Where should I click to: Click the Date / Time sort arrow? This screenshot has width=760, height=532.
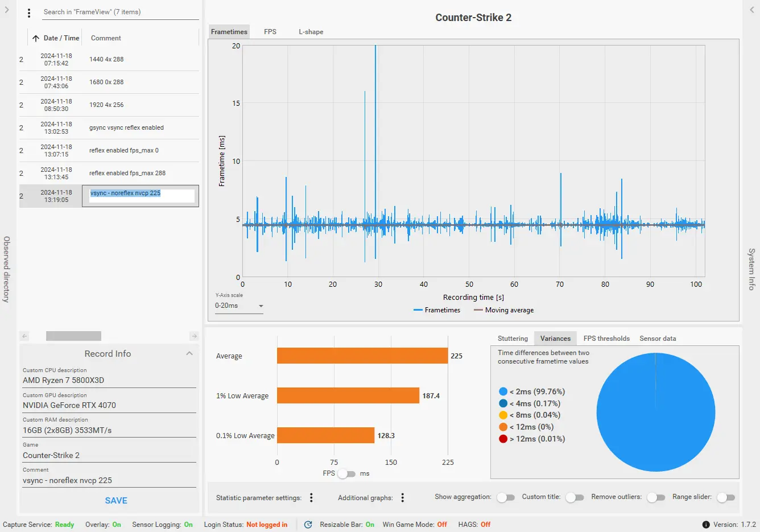point(36,38)
